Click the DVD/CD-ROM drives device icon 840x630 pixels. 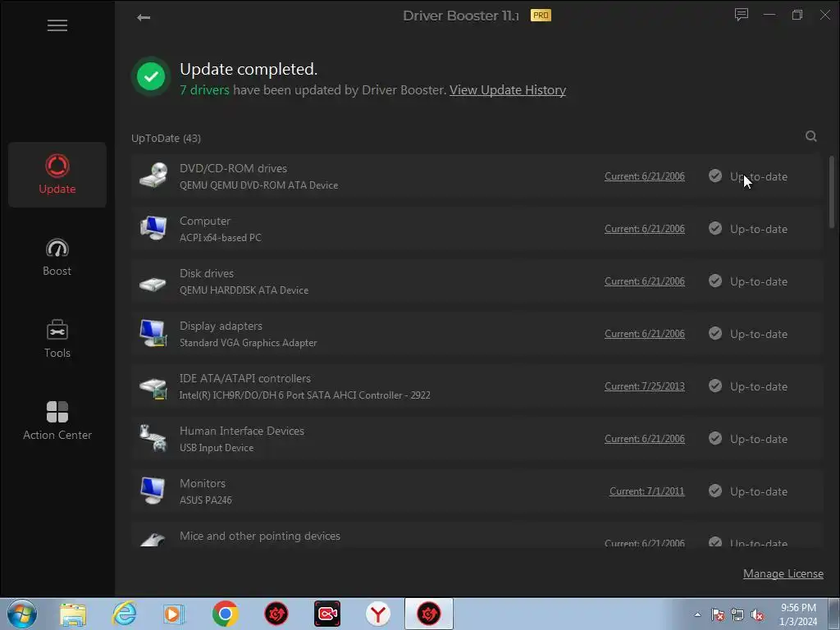tap(153, 176)
